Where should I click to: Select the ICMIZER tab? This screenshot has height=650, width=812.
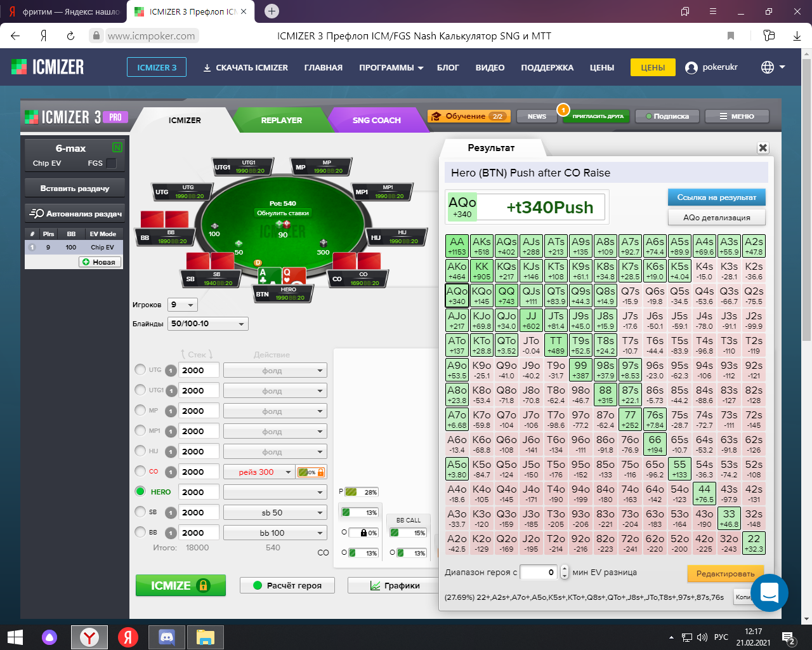(x=185, y=120)
